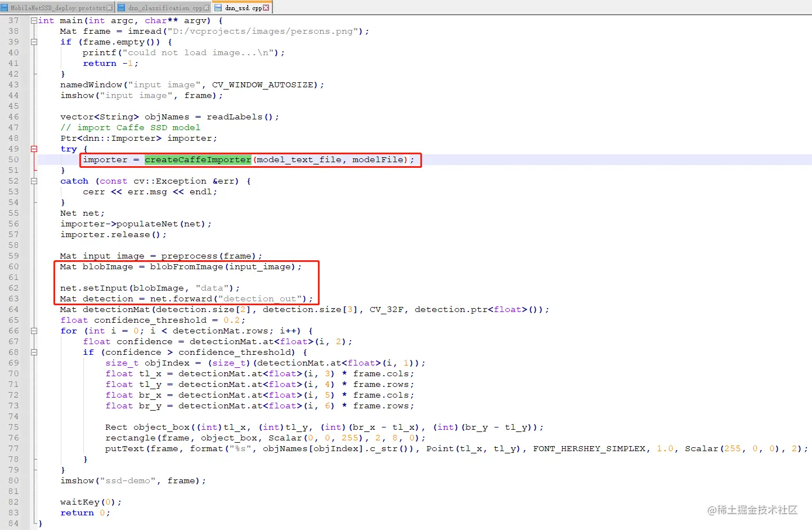Click the putText(frame, format(...)) call
The width and height of the screenshot is (812, 530).
point(457,448)
